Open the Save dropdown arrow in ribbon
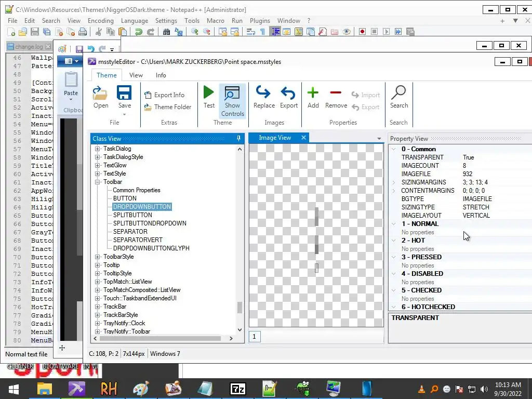 point(124,114)
